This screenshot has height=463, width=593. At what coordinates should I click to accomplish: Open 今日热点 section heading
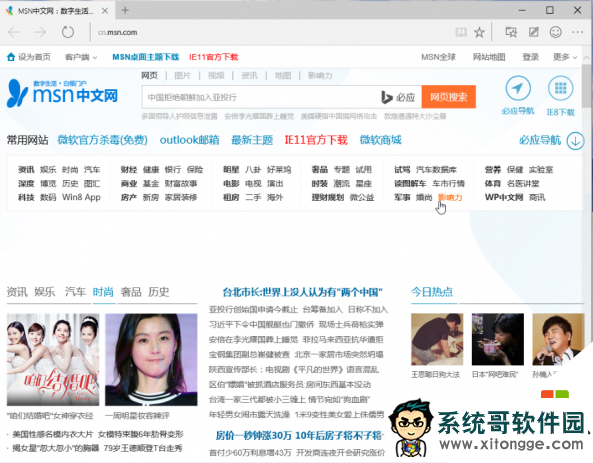pyautogui.click(x=432, y=292)
